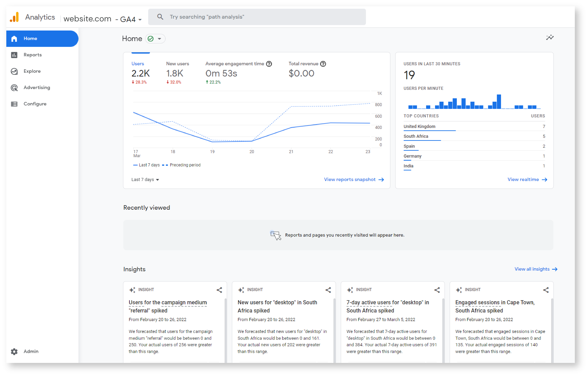Click sparkle icon on 7-day active insight card
The image size is (588, 376).
pos(350,290)
